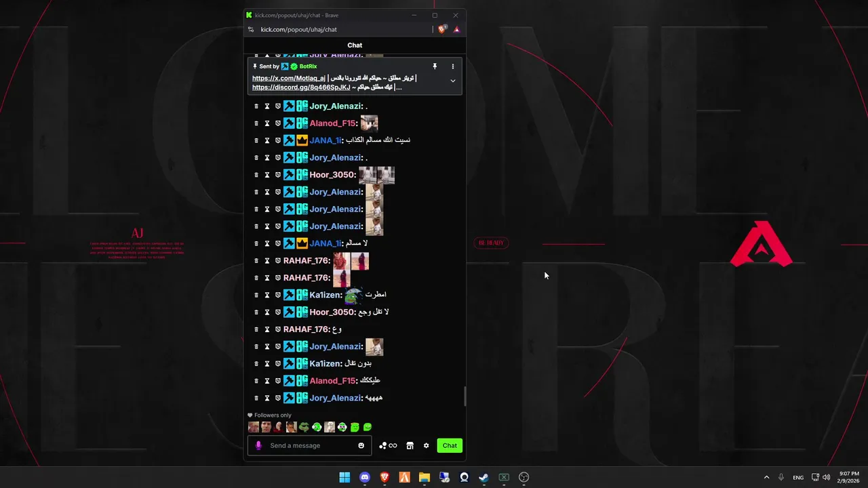Send message with the green Chat button
This screenshot has width=868, height=488.
(x=450, y=445)
